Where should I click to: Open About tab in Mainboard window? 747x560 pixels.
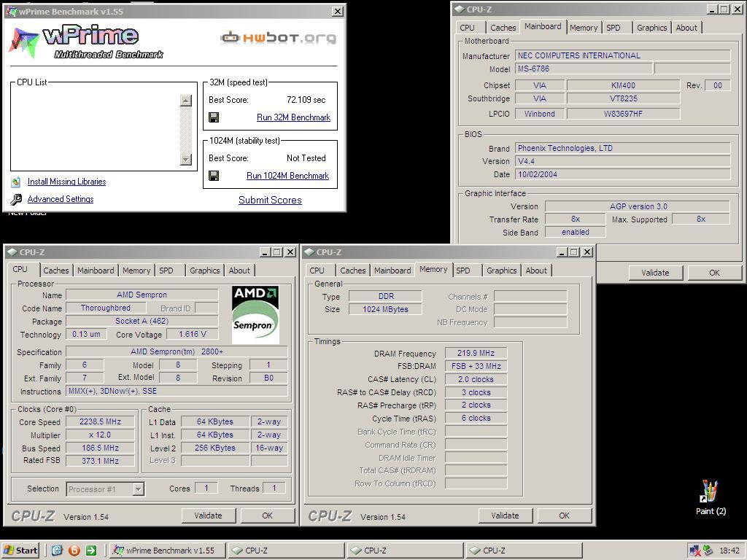686,28
